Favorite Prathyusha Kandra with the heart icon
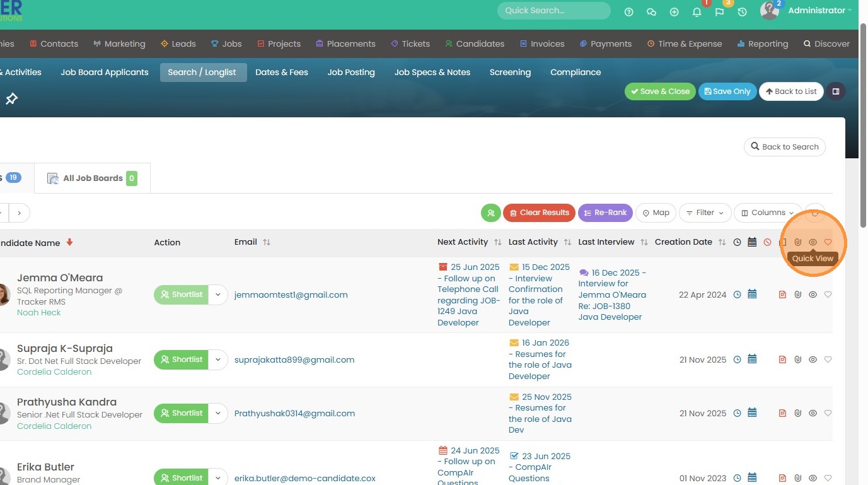Viewport: 868px width, 485px height. tap(828, 413)
